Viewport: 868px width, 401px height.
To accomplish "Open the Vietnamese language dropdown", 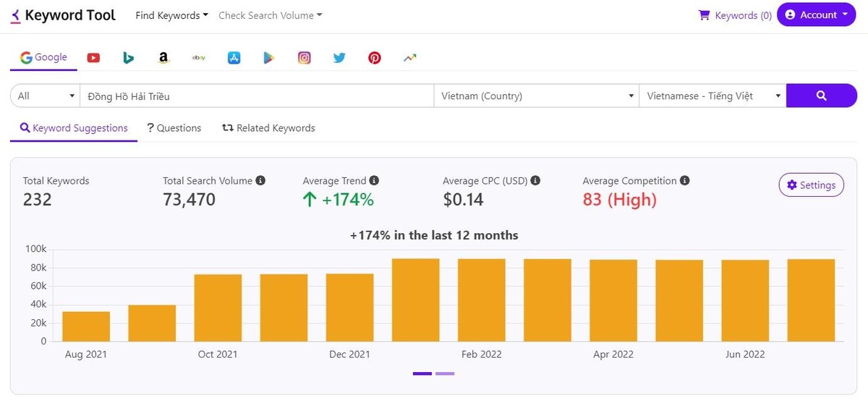I will click(x=712, y=96).
